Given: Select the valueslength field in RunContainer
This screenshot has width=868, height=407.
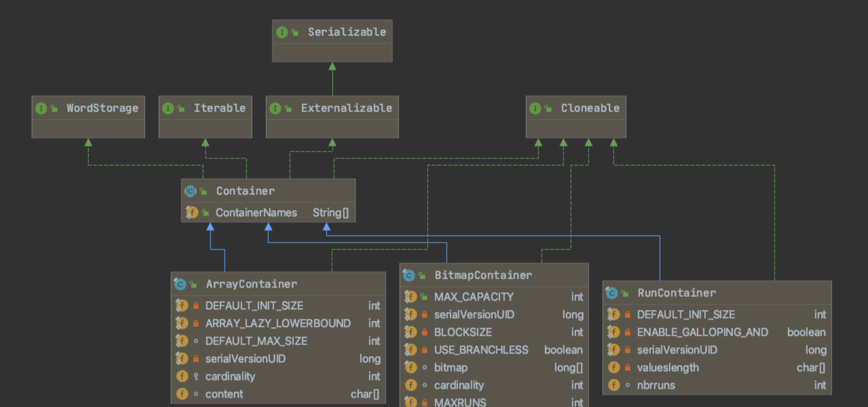Looking at the screenshot, I should (668, 368).
